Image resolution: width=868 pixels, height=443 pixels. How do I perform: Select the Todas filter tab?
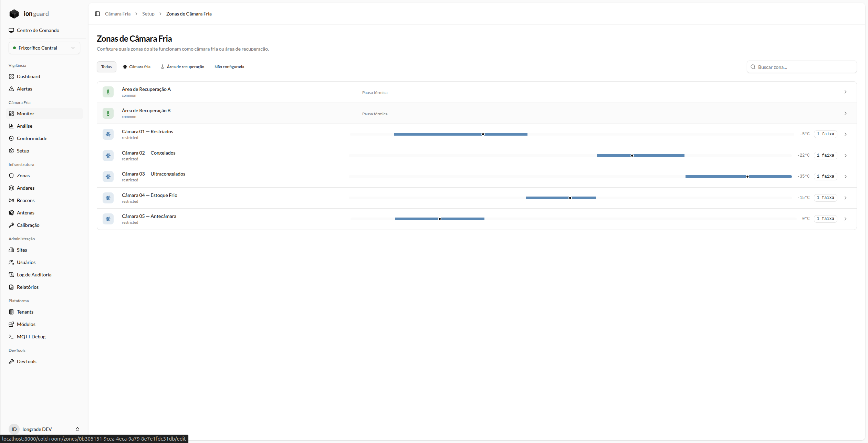coord(106,67)
